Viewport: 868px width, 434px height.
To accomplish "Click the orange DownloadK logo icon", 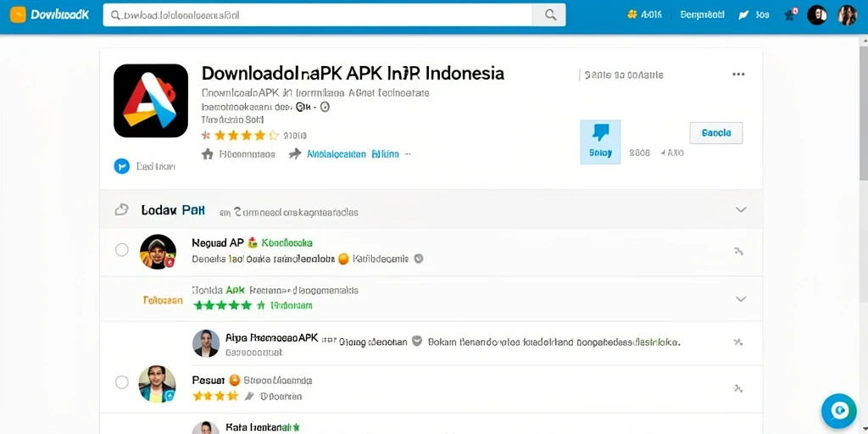I will (x=18, y=15).
